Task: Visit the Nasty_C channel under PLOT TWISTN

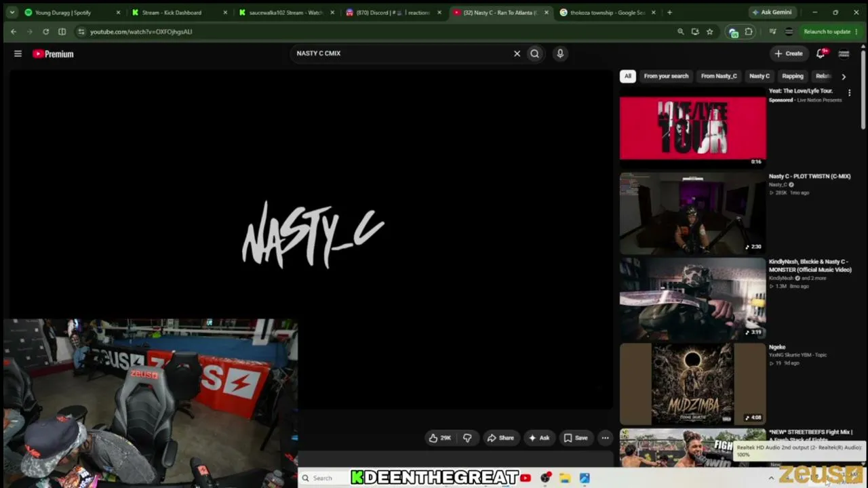Action: pos(778,184)
